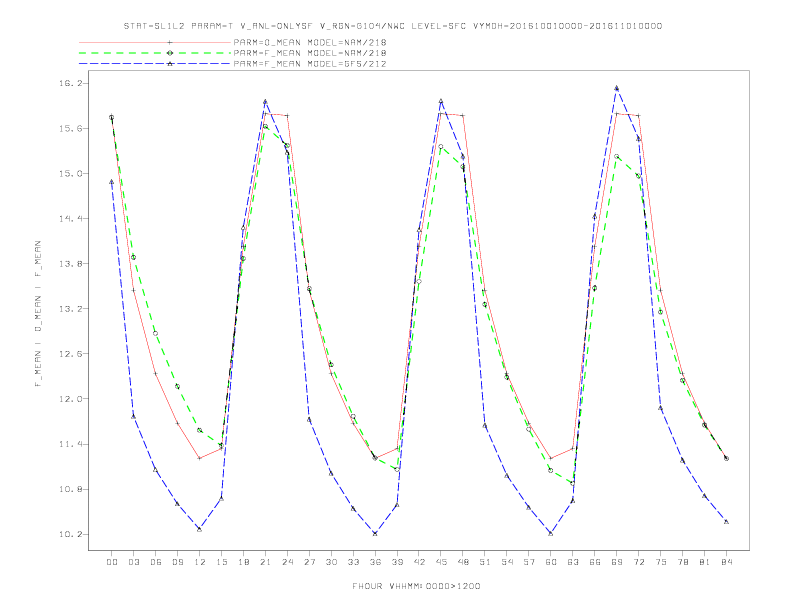The width and height of the screenshot is (792, 612).
Task: Click the chart title beginning STAT=SL1L2
Action: [x=392, y=26]
